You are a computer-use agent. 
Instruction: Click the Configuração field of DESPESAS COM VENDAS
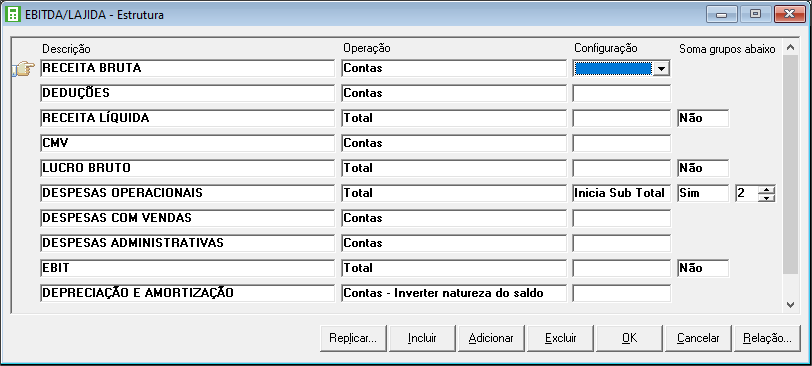621,218
